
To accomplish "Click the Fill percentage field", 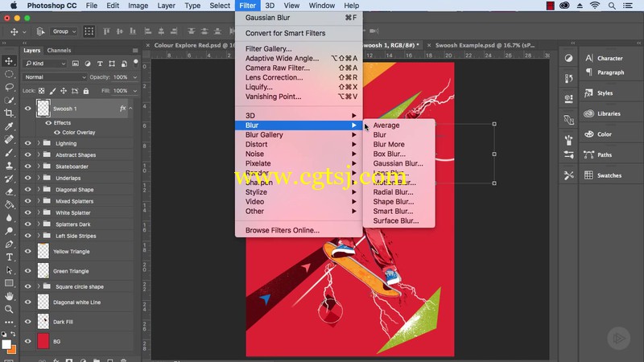I will (121, 91).
